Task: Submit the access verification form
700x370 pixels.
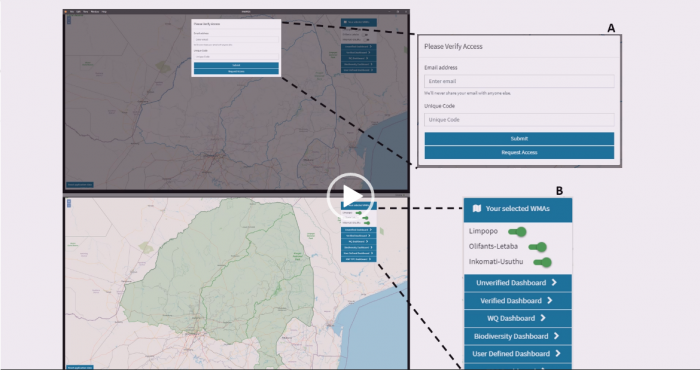Action: (519, 138)
